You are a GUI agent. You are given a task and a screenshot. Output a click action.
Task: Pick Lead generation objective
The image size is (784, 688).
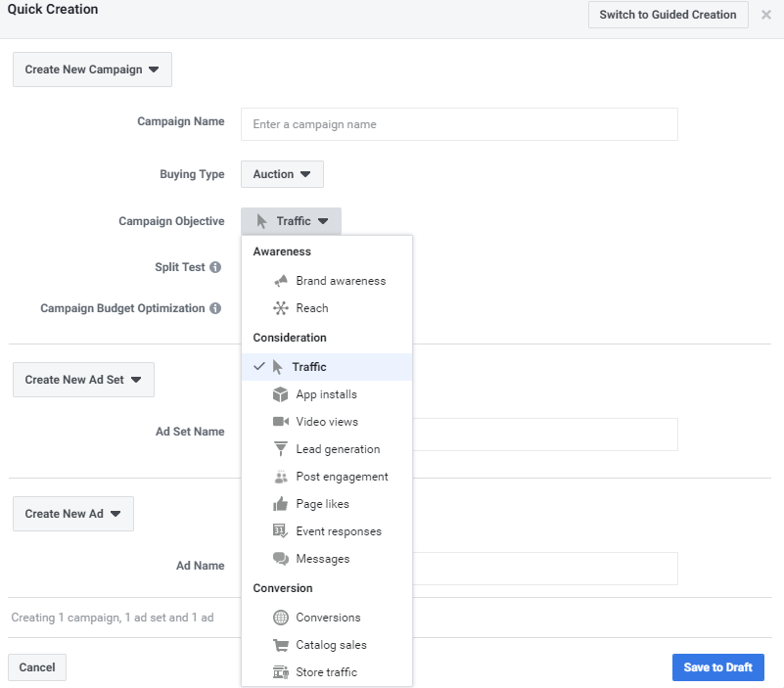coord(327,449)
